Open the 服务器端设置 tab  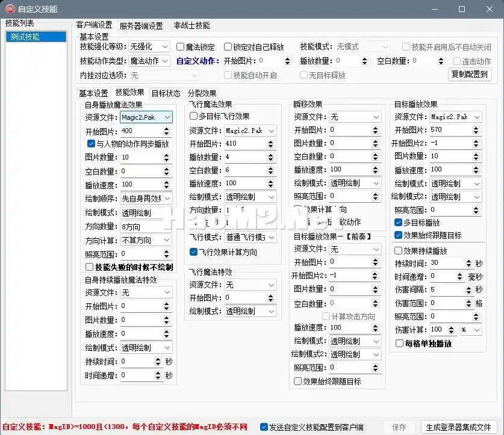(141, 26)
